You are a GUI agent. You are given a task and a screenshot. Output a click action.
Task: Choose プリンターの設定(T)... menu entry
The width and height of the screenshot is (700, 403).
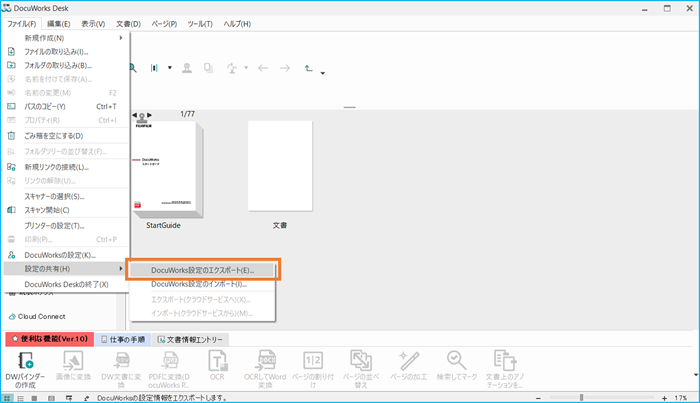[66, 226]
